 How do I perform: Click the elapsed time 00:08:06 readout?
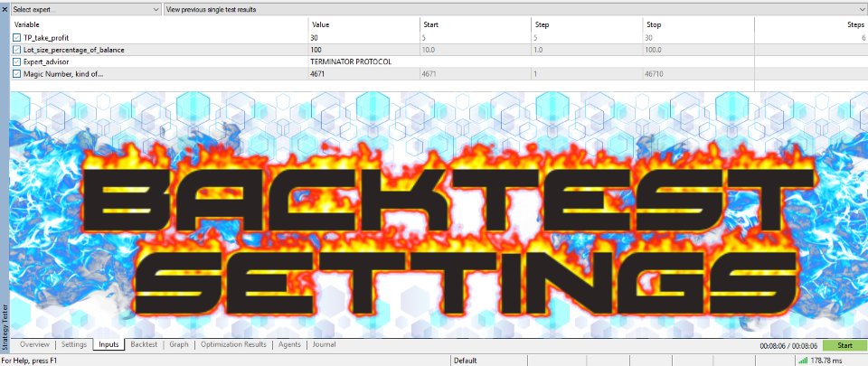coord(788,346)
